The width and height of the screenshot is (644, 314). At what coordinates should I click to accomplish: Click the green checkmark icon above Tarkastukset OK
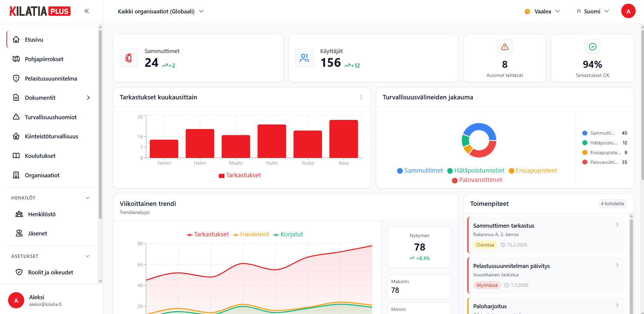(592, 47)
